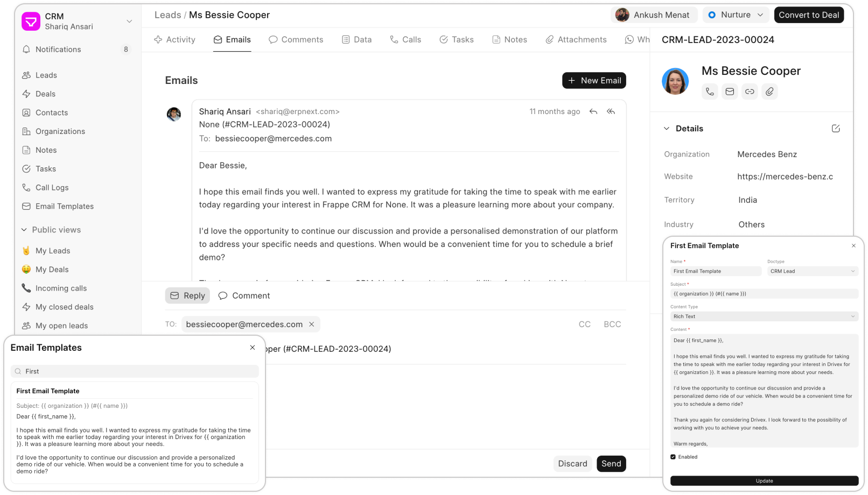Click the attachment paperclip icon in the lead profile
Screen dimensions: 868x495
point(769,92)
